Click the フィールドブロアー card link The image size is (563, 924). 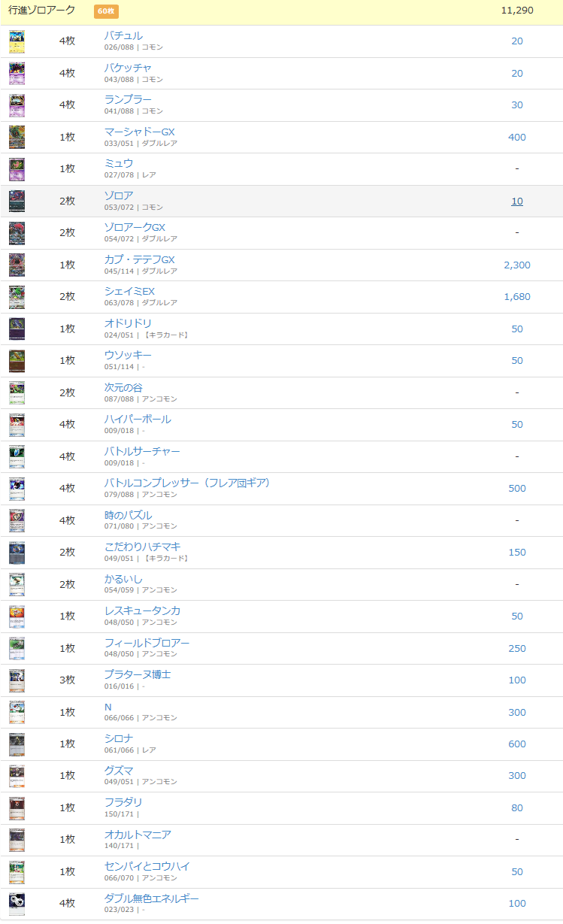pos(147,643)
